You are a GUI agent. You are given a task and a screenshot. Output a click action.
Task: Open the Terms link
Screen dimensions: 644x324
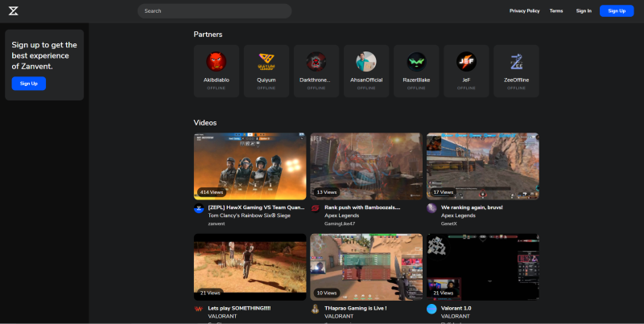(x=556, y=11)
